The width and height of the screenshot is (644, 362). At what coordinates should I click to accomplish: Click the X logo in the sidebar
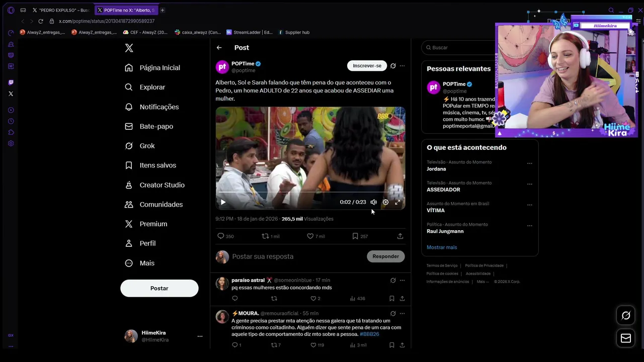pos(129,48)
